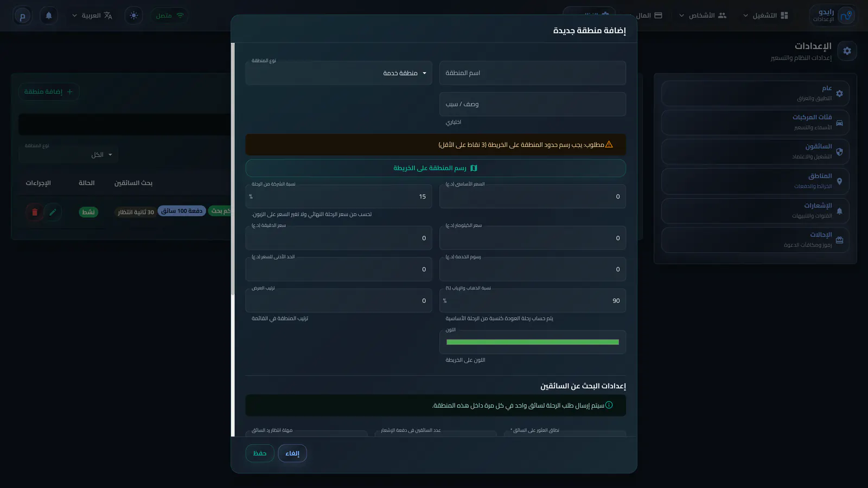Select the المناطق settings tab
This screenshot has height=488, width=868.
[x=755, y=181]
